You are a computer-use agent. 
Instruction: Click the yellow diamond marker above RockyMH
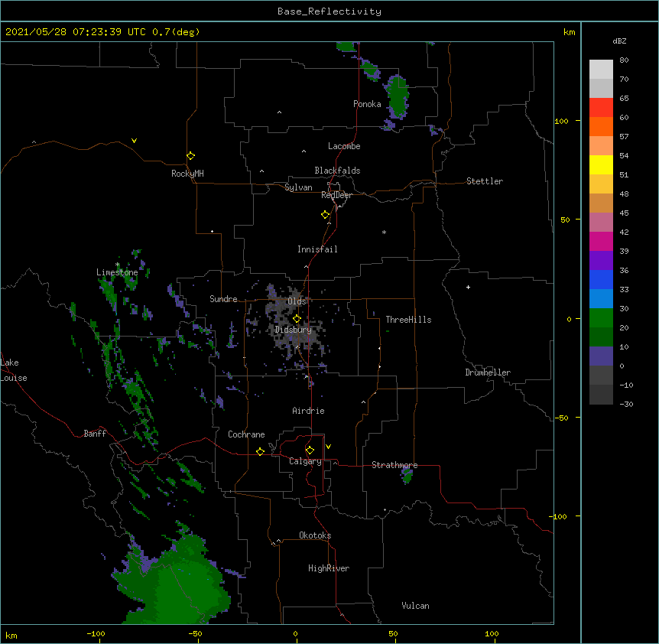click(x=190, y=156)
